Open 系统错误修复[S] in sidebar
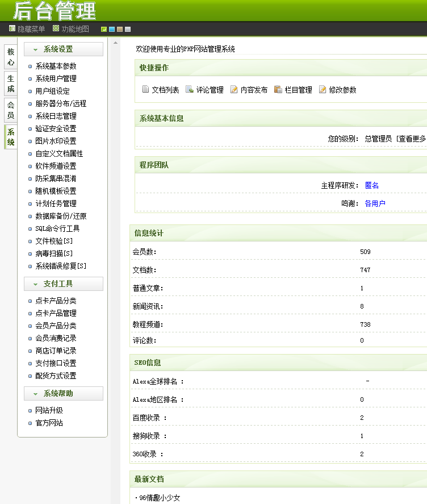Image resolution: width=427 pixels, height=504 pixels. 61,266
